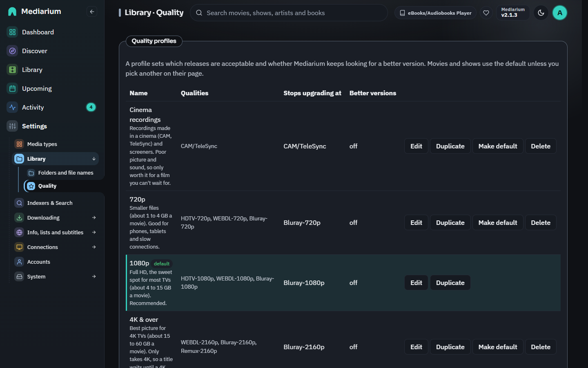Click the Library film icon
This screenshot has width=588, height=368.
point(13,70)
